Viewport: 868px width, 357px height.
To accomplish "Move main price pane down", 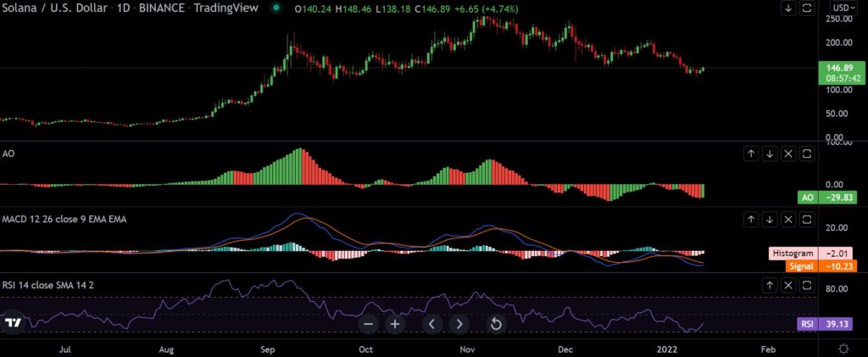I will click(x=787, y=8).
